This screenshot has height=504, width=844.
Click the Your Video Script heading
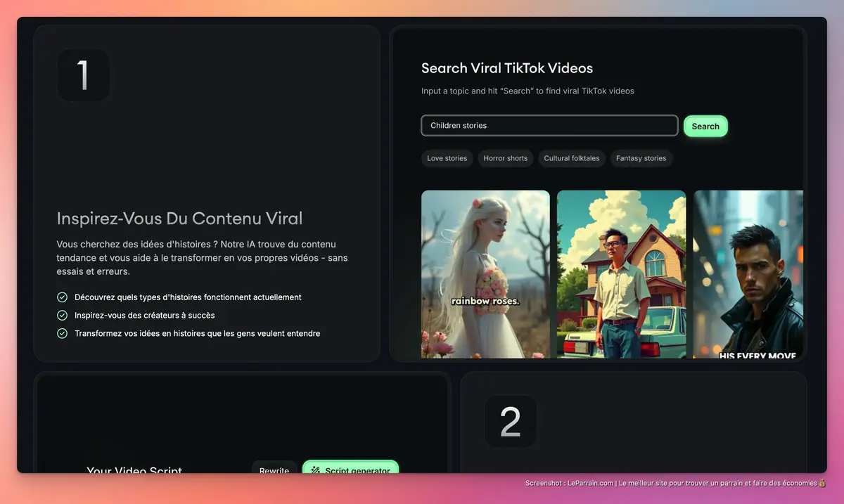[x=134, y=470]
